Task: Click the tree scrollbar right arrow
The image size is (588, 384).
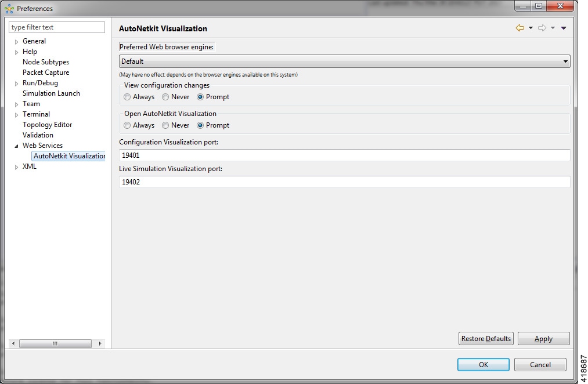Action: click(x=100, y=343)
